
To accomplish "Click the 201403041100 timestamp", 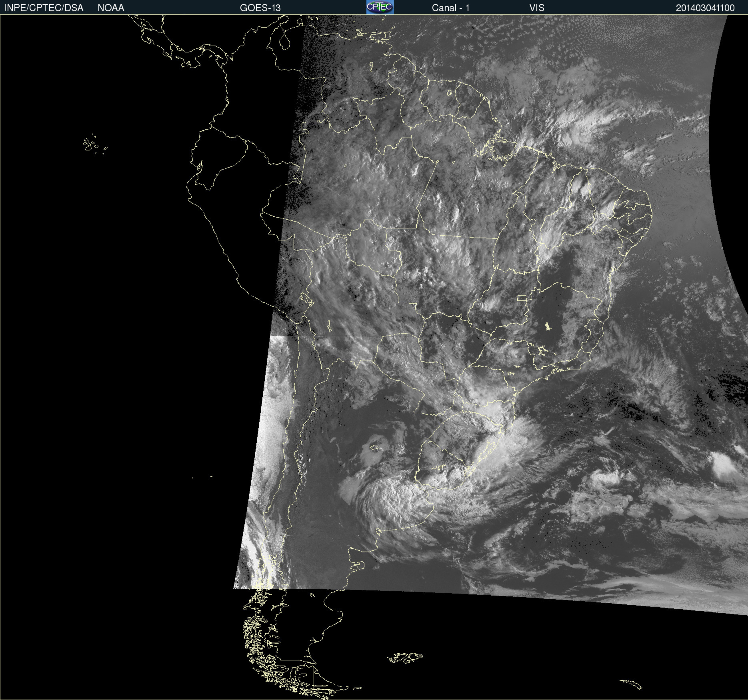I will [705, 8].
